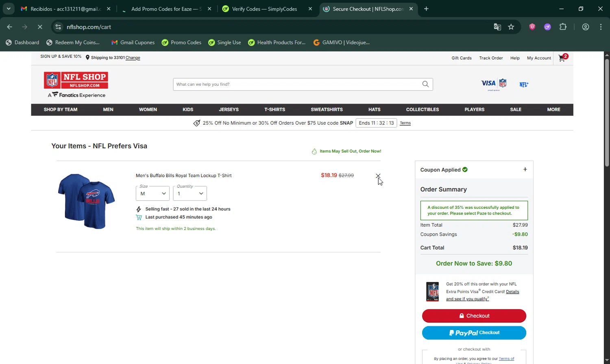The width and height of the screenshot is (610, 364).
Task: Open the T-SHIRTS menu
Action: pos(275,110)
